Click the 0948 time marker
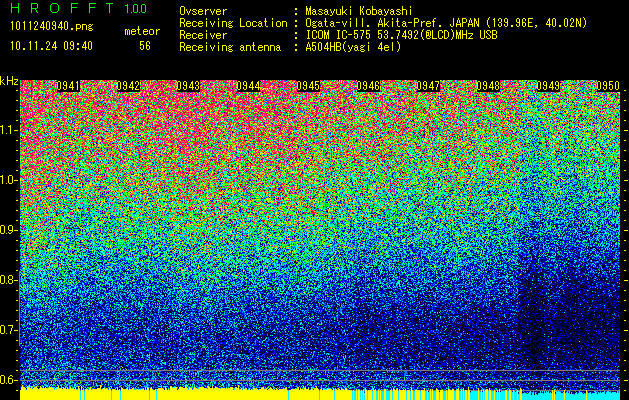 [x=488, y=86]
